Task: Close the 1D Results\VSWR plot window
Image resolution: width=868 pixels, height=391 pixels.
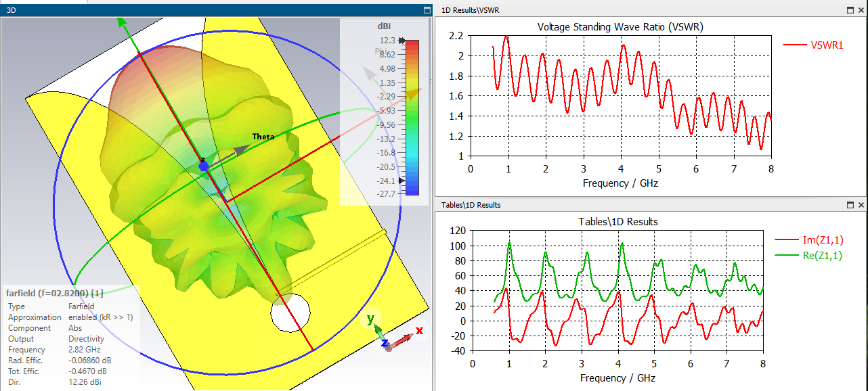Action: point(861,10)
